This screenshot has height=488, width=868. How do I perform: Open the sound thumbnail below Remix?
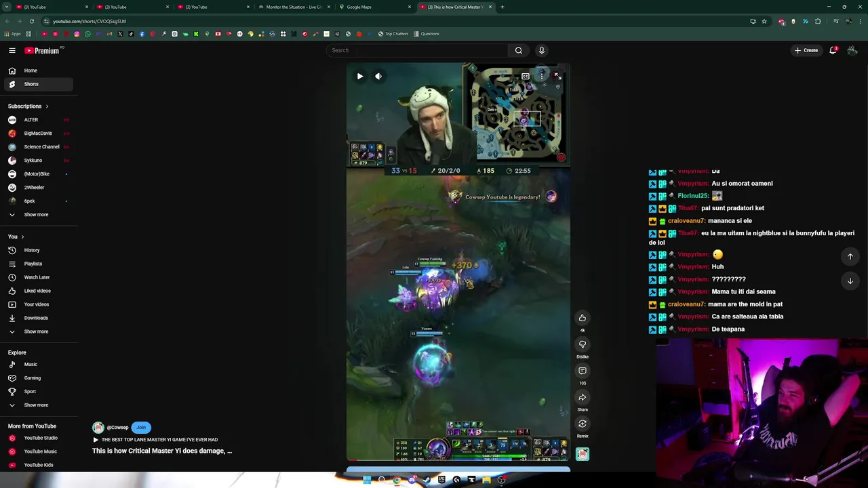tap(582, 454)
